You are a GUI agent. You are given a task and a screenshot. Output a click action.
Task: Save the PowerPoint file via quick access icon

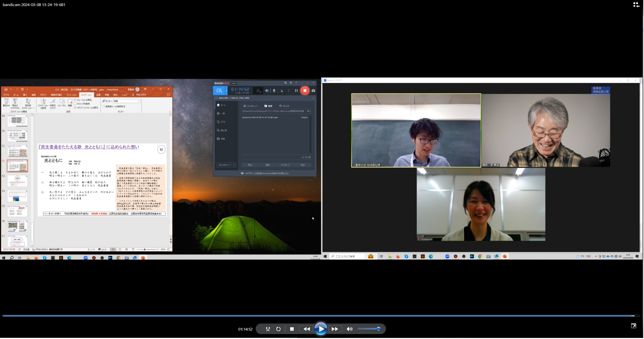[6, 90]
